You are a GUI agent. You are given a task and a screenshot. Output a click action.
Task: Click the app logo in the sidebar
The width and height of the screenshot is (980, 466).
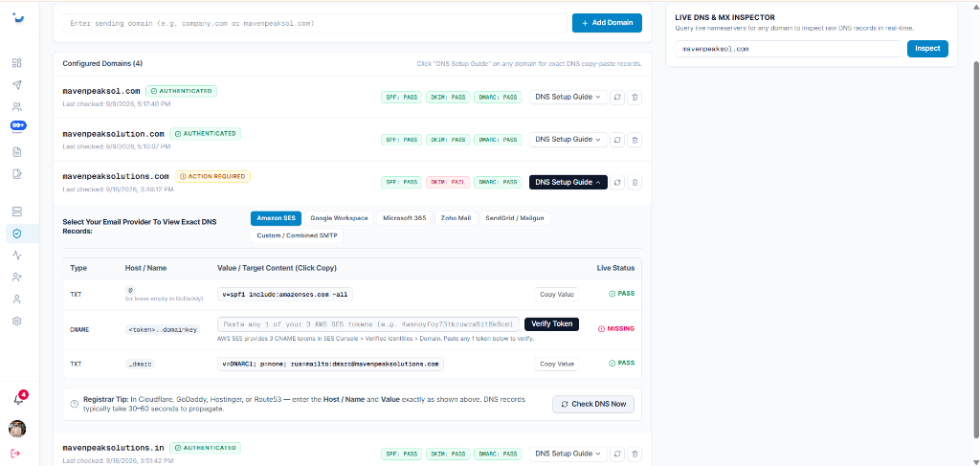pyautogui.click(x=18, y=17)
